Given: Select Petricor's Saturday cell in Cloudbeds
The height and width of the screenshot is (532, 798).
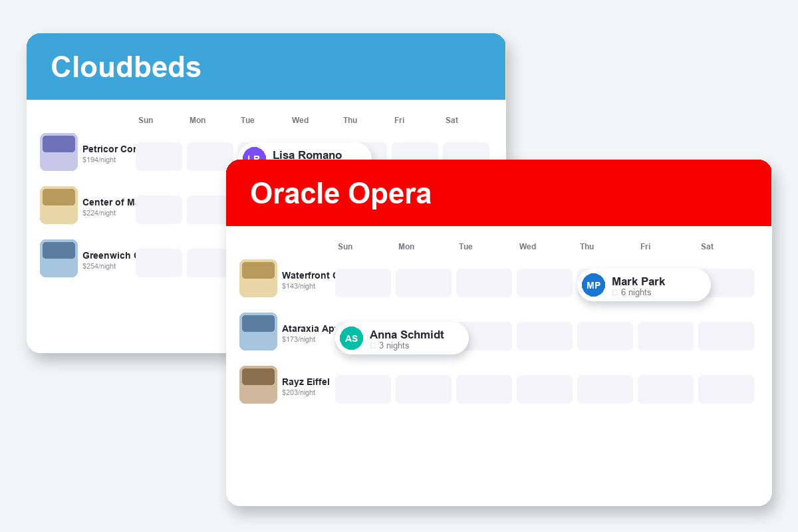Looking at the screenshot, I should click(466, 151).
